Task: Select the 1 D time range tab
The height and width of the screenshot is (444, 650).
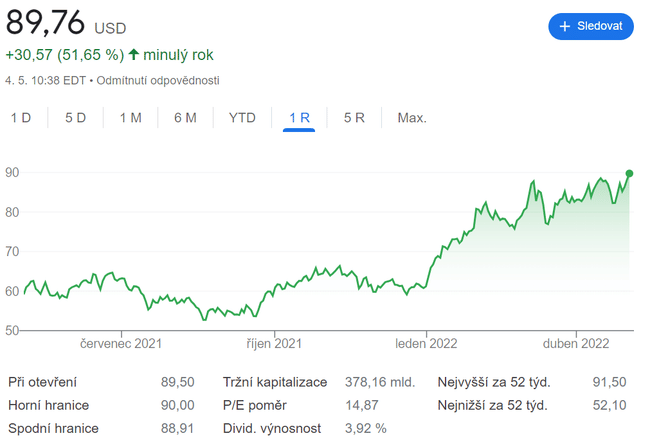Action: point(21,118)
